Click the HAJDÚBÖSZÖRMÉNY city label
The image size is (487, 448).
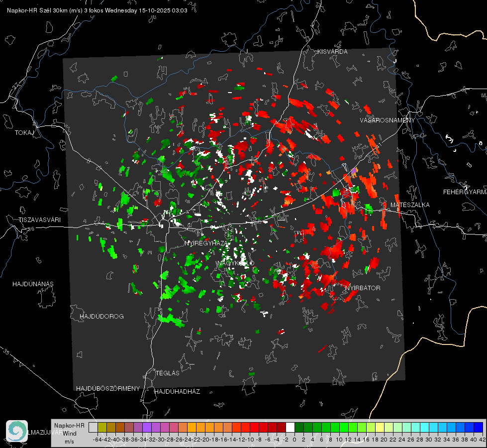tap(108, 389)
